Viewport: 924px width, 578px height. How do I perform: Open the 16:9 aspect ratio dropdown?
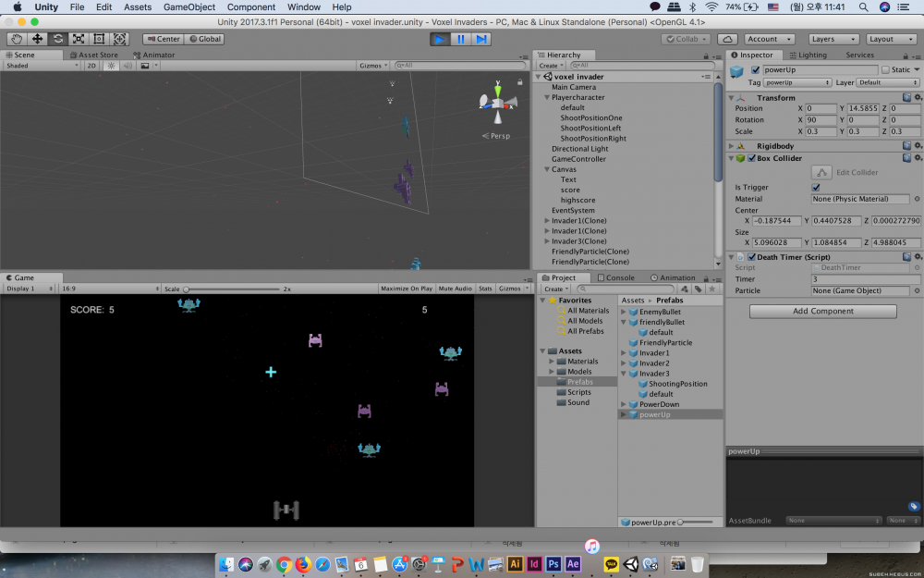110,289
